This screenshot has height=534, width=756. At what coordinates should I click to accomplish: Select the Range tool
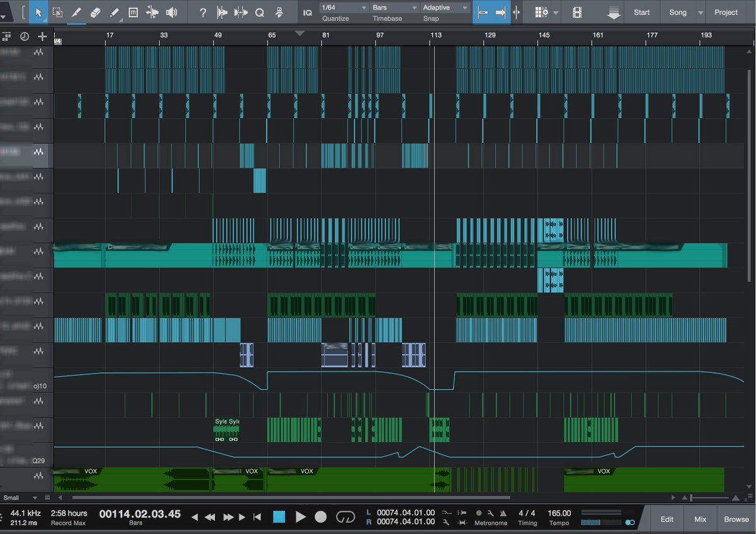tap(57, 12)
